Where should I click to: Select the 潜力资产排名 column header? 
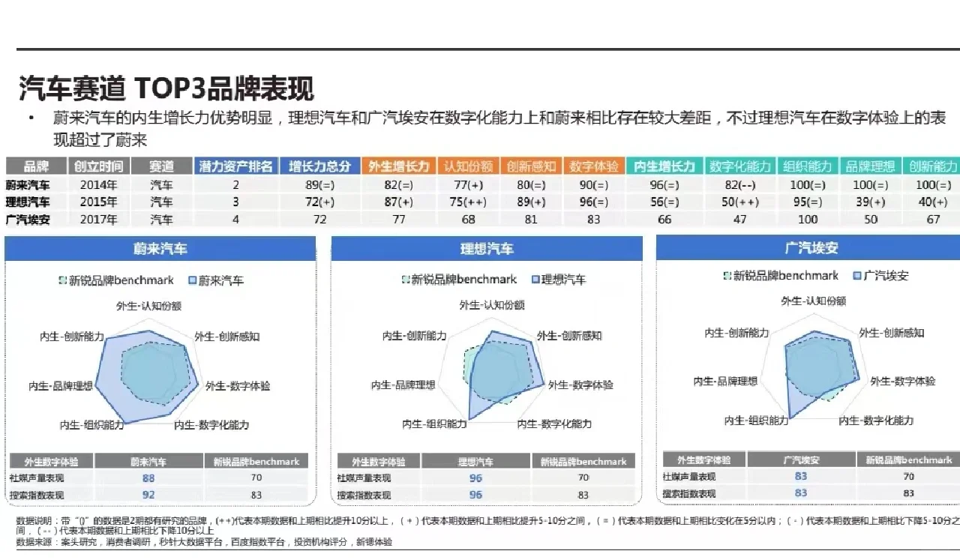tap(236, 166)
